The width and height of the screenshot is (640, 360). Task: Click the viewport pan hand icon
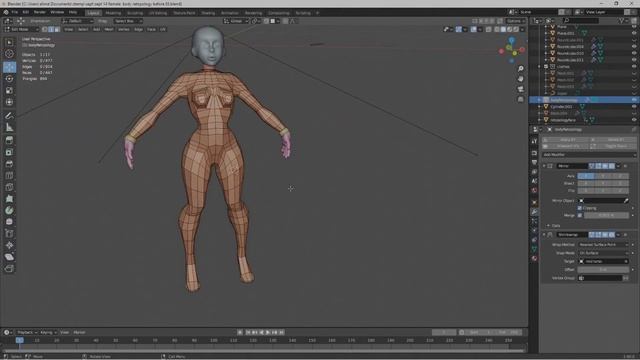(520, 79)
